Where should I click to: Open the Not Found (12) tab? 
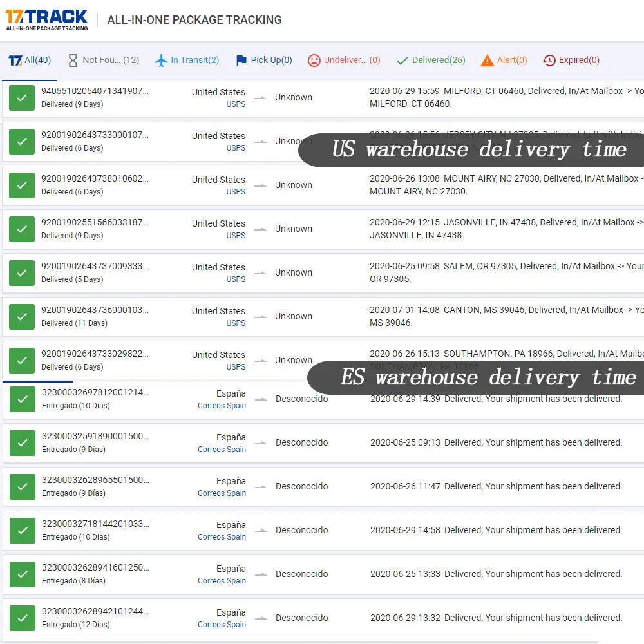coord(104,61)
